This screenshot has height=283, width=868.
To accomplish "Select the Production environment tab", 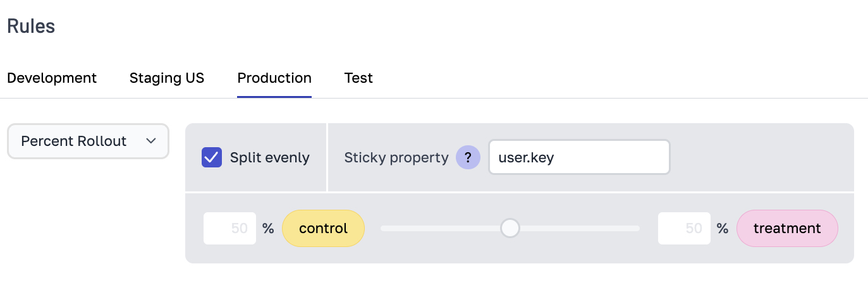I will tap(274, 78).
